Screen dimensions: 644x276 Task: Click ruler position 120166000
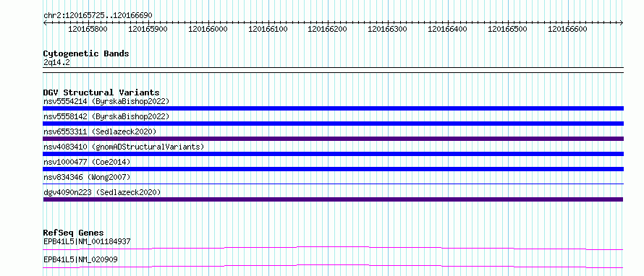click(x=208, y=29)
